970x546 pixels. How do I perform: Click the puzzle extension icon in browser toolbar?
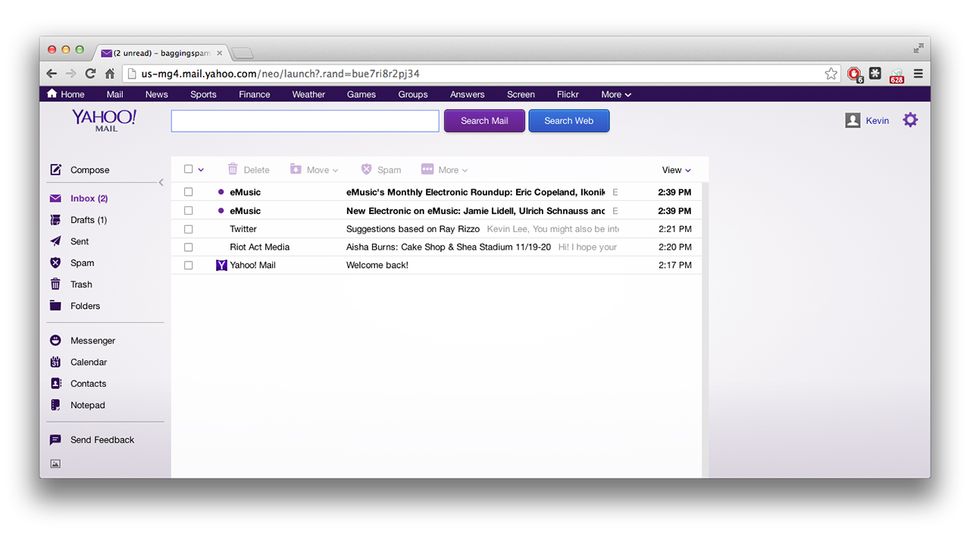pyautogui.click(x=875, y=73)
